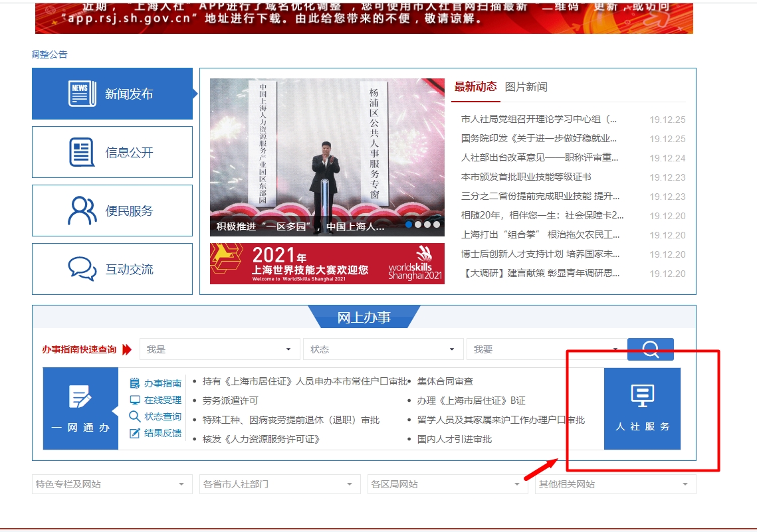Expand the 我是 dropdown
The width and height of the screenshot is (757, 532).
(x=219, y=349)
